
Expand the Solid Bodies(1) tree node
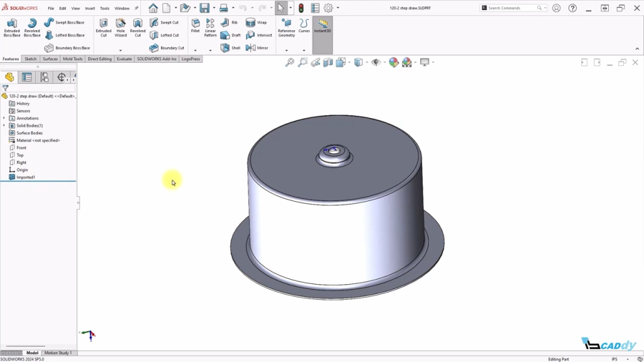click(x=4, y=126)
